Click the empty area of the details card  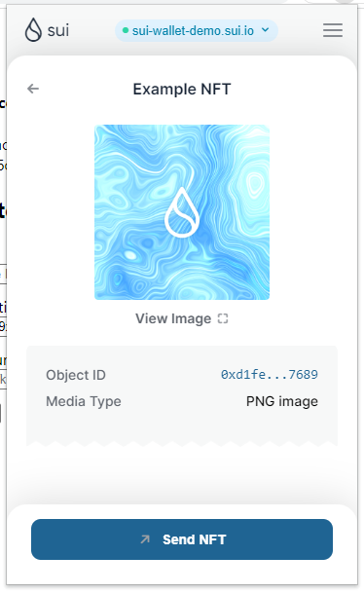click(182, 427)
